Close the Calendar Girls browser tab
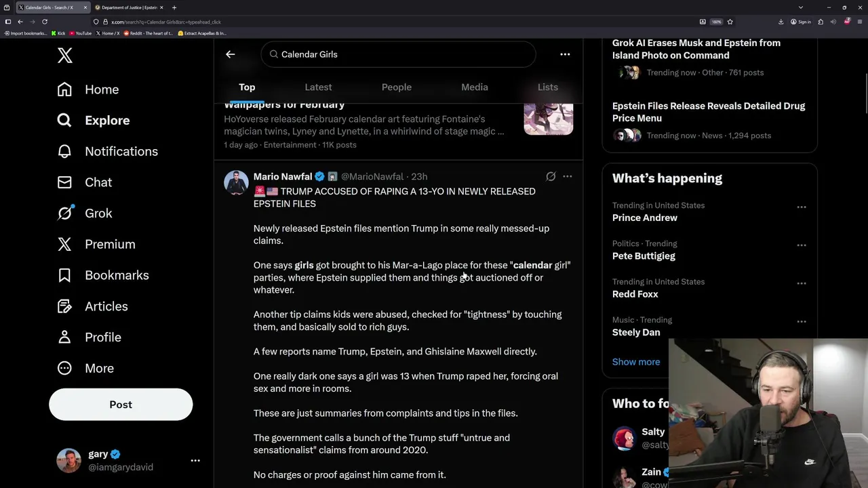868x488 pixels. (x=85, y=7)
